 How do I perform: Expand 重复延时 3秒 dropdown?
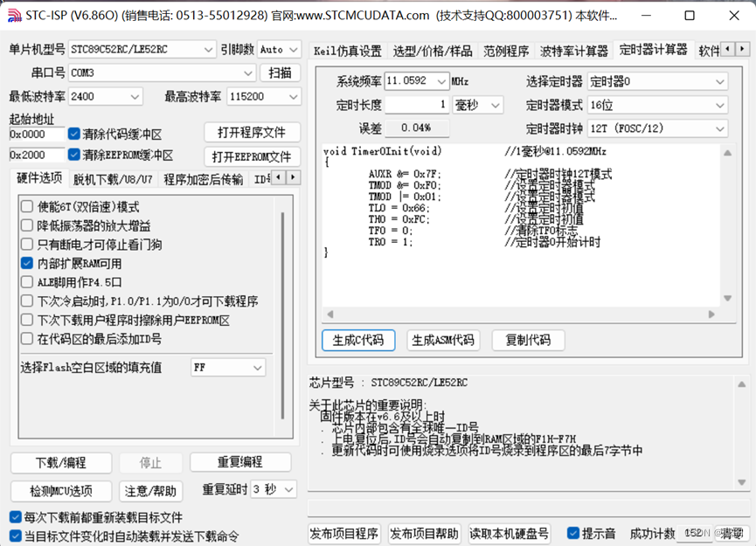tap(273, 489)
